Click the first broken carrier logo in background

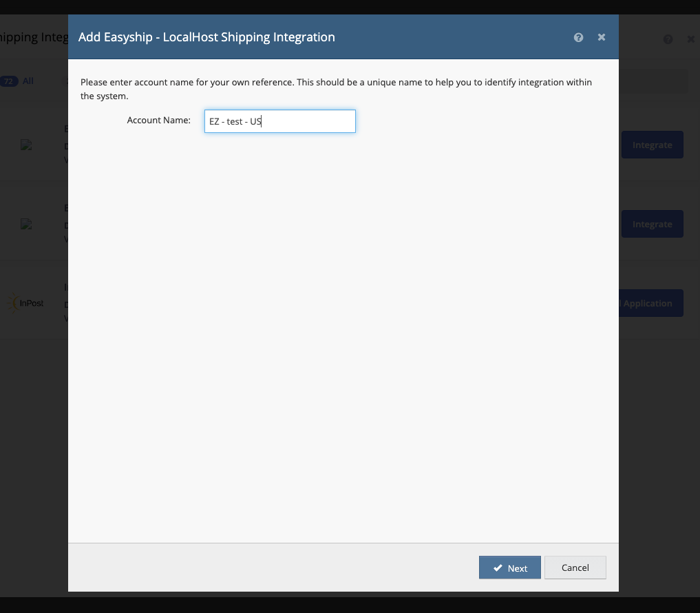(26, 145)
